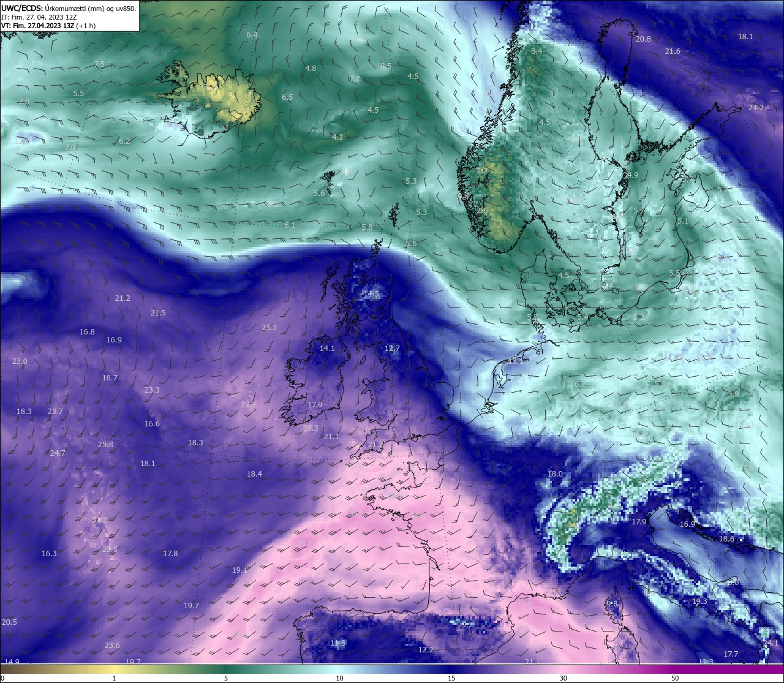Select the 11.3 value over Portugal
Screen dimensions: 784x683
click(337, 643)
